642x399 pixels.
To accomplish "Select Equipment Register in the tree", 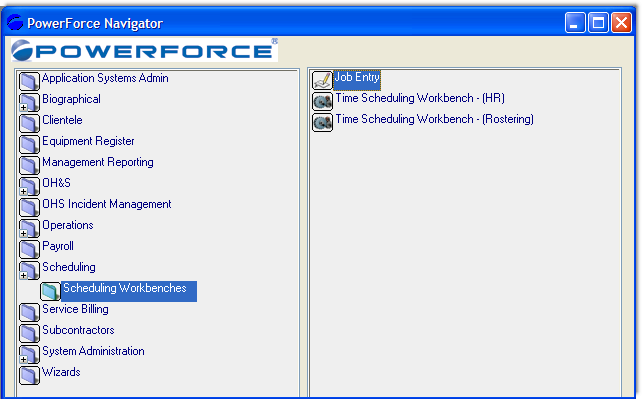I will tap(88, 141).
